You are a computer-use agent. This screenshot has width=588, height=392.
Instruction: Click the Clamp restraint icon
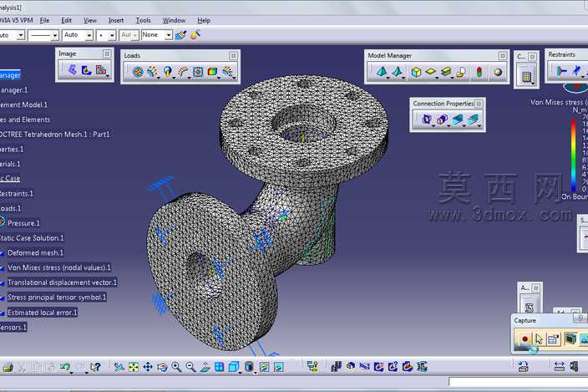tap(561, 70)
